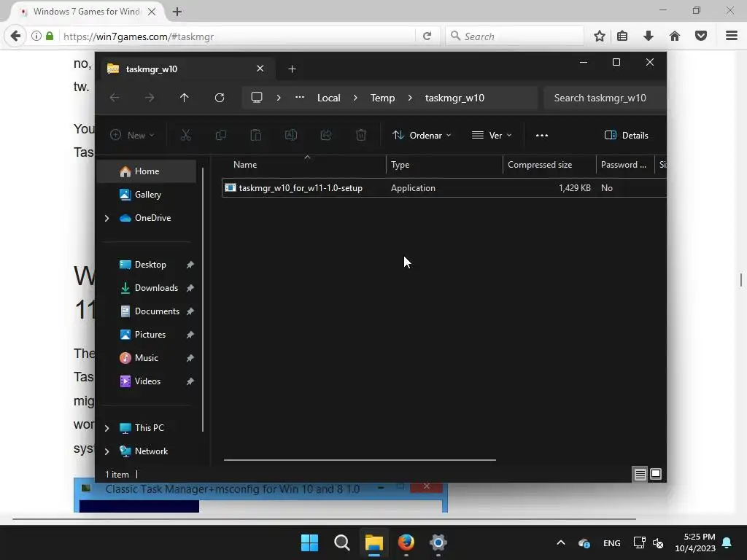Close the taskmgr_w10 Explorer tab
The image size is (747, 560).
click(260, 69)
